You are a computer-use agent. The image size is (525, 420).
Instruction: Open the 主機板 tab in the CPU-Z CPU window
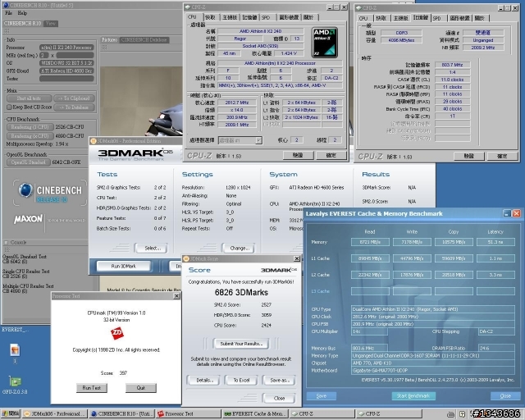pos(230,17)
